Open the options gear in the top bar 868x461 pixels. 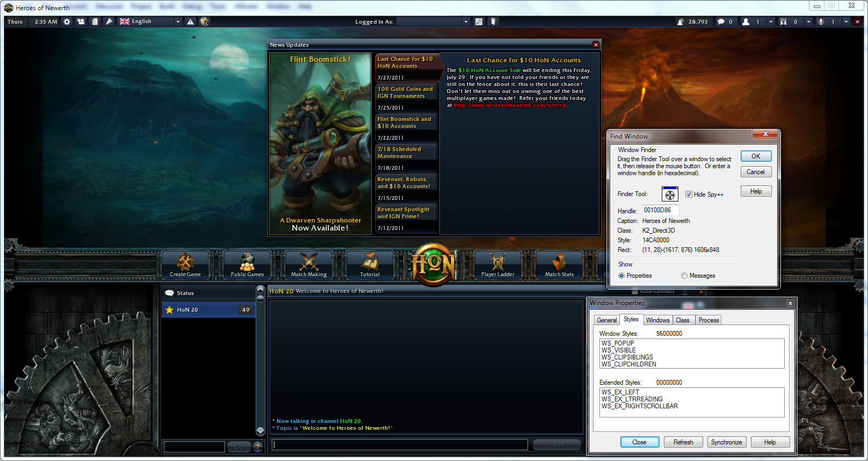click(67, 21)
